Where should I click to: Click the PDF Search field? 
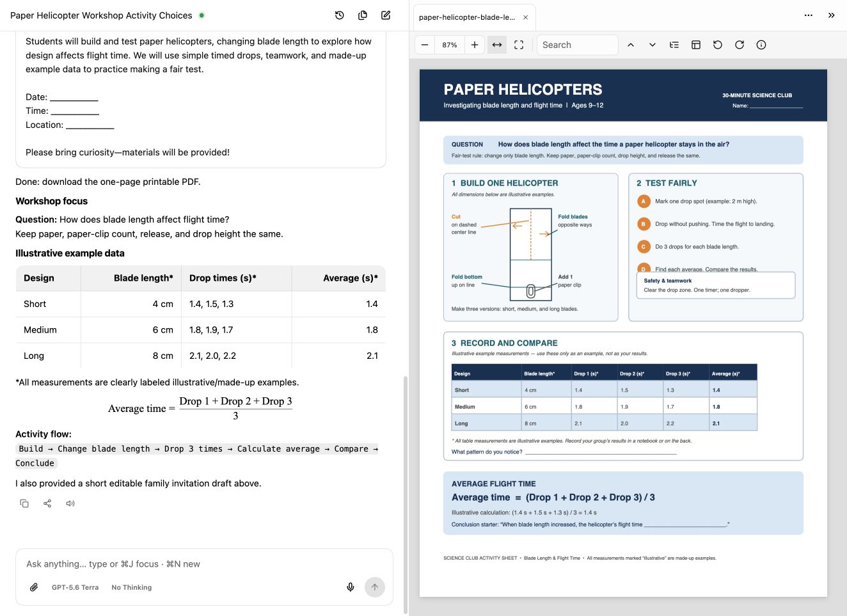coord(578,45)
